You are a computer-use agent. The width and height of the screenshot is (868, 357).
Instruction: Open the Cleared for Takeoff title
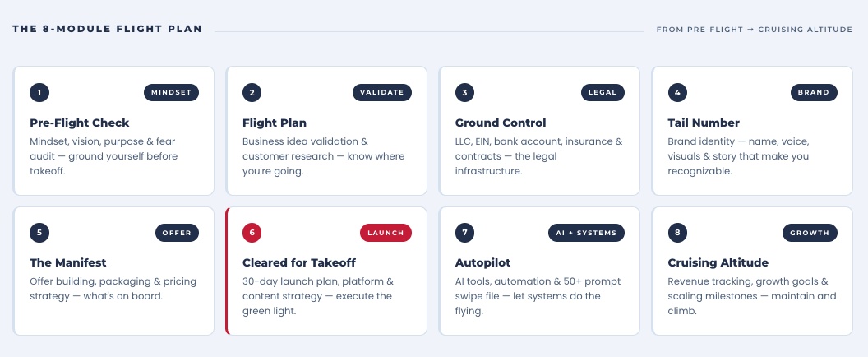(x=299, y=262)
